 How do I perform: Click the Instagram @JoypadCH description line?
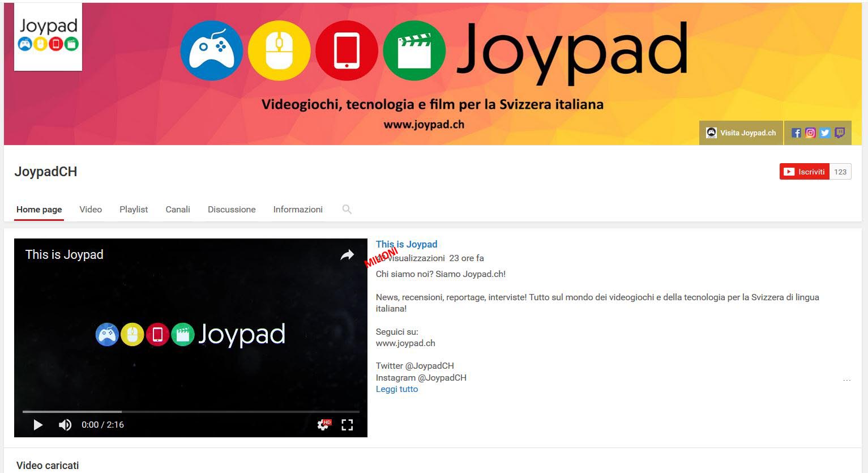pos(421,378)
